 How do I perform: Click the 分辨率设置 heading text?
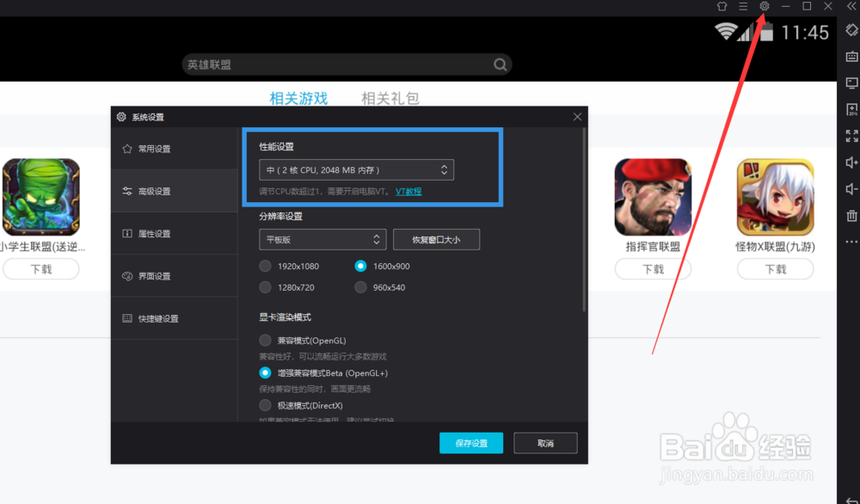coord(281,216)
